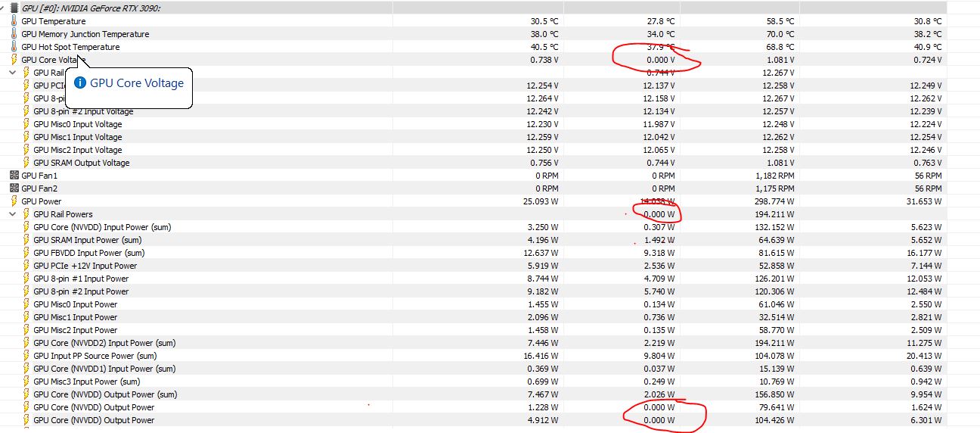Click bolt icon of GPU SRAM Input Power (sum)
The image size is (980, 433).
26,240
